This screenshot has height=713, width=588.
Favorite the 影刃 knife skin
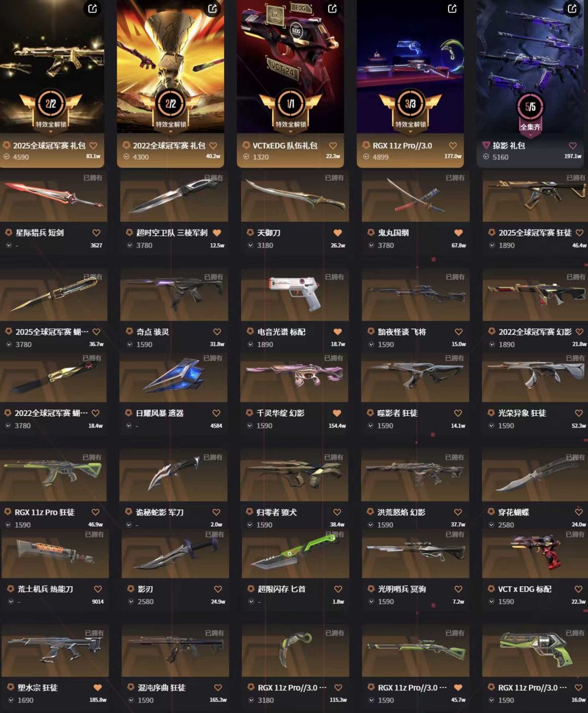click(218, 589)
